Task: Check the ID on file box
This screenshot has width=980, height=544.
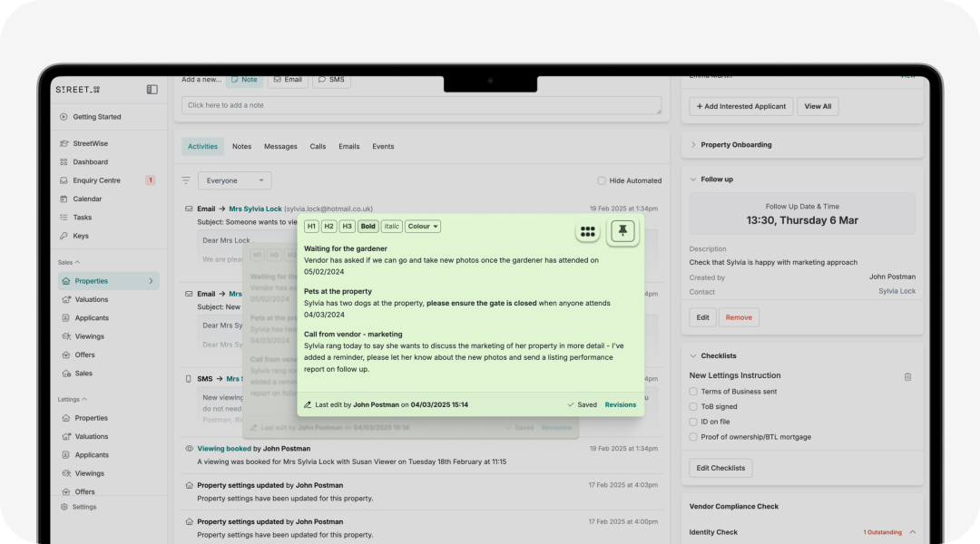Action: tap(693, 423)
